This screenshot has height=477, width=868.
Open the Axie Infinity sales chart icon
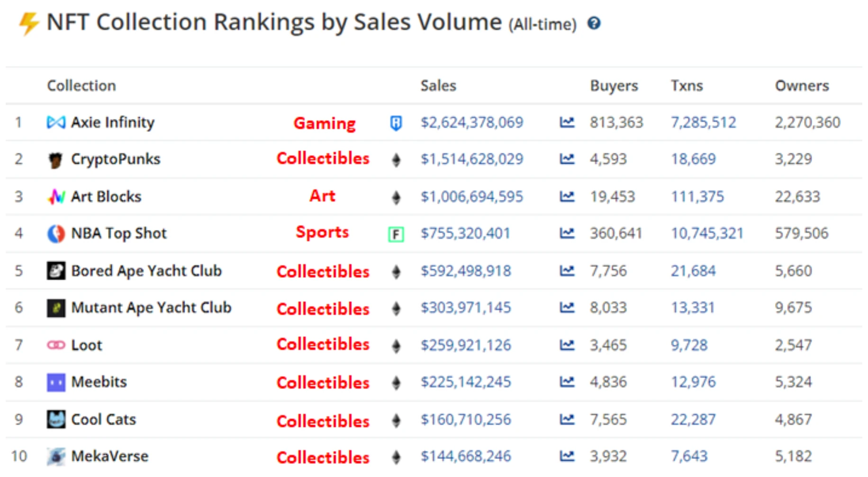567,122
